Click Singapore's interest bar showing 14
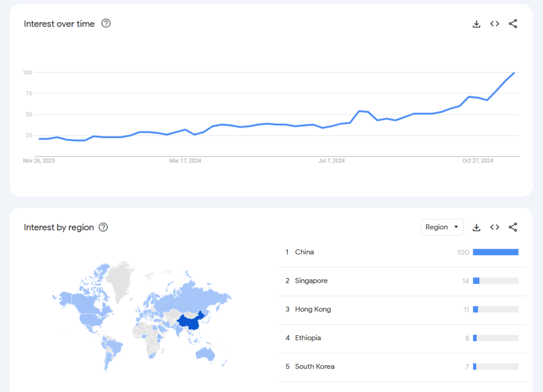This screenshot has height=392, width=543. point(476,281)
